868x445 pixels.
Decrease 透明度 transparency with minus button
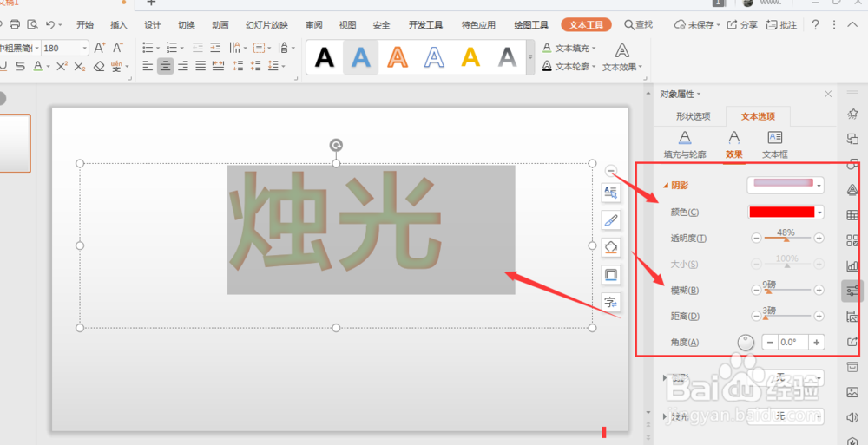coord(756,238)
